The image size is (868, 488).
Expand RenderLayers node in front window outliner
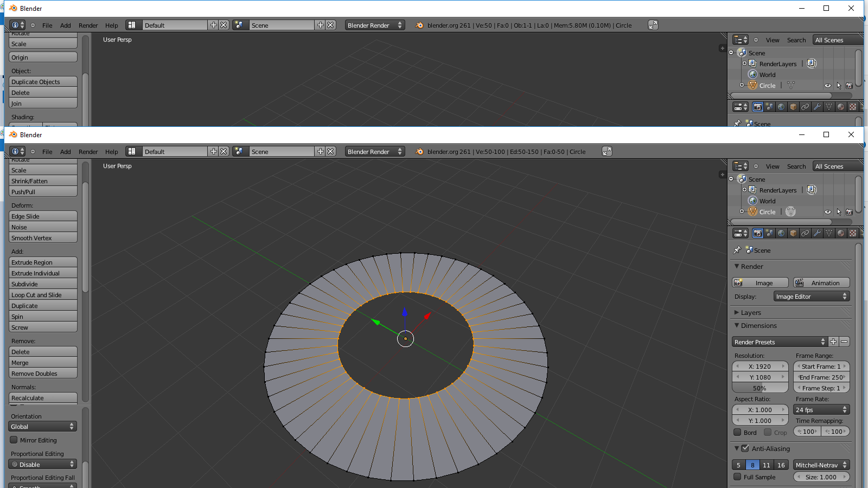pos(744,189)
